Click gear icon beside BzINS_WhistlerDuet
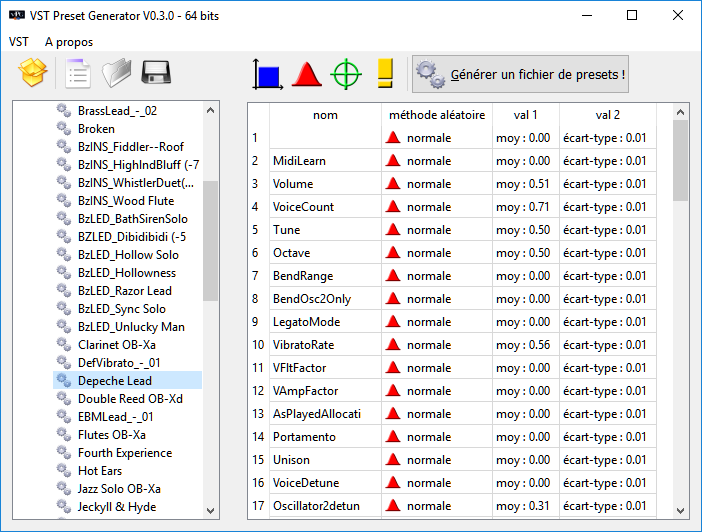Screen dimensions: 702x532 coord(64,182)
